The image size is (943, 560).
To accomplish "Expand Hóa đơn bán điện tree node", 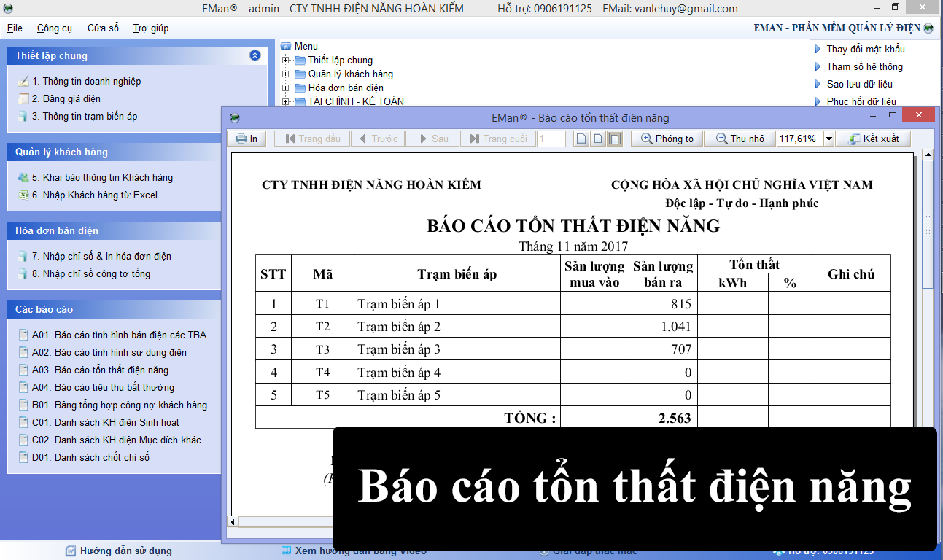I will pos(286,87).
